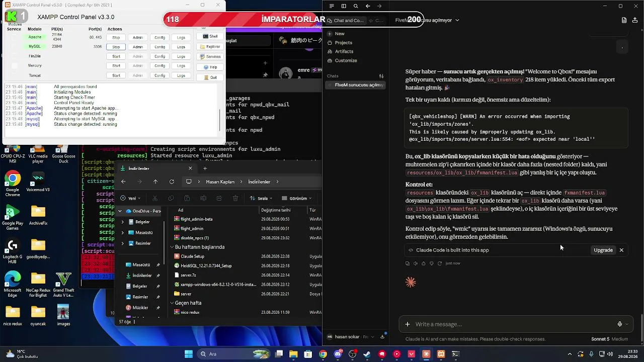The width and height of the screenshot is (644, 362).
Task: Share the current Claude chat
Action: [635, 20]
